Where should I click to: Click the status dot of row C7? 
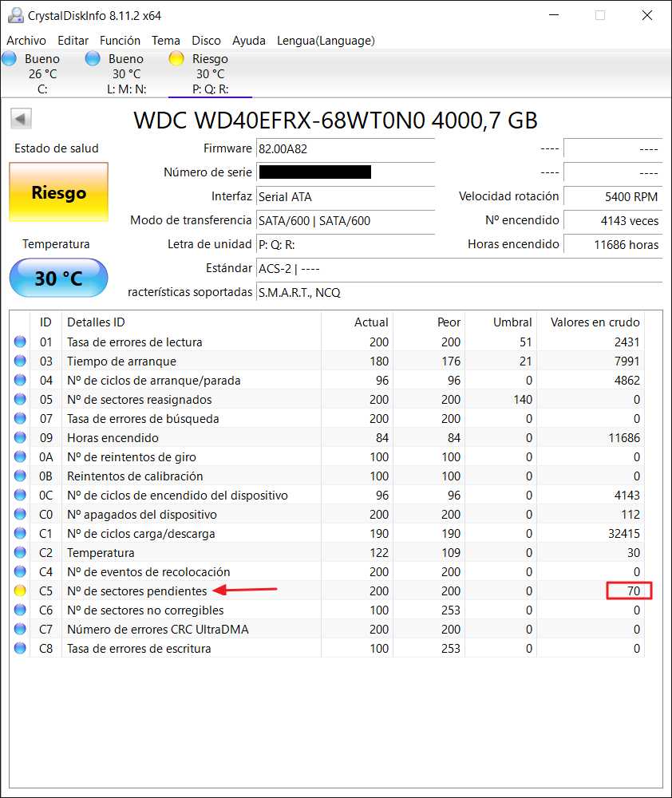pos(20,629)
